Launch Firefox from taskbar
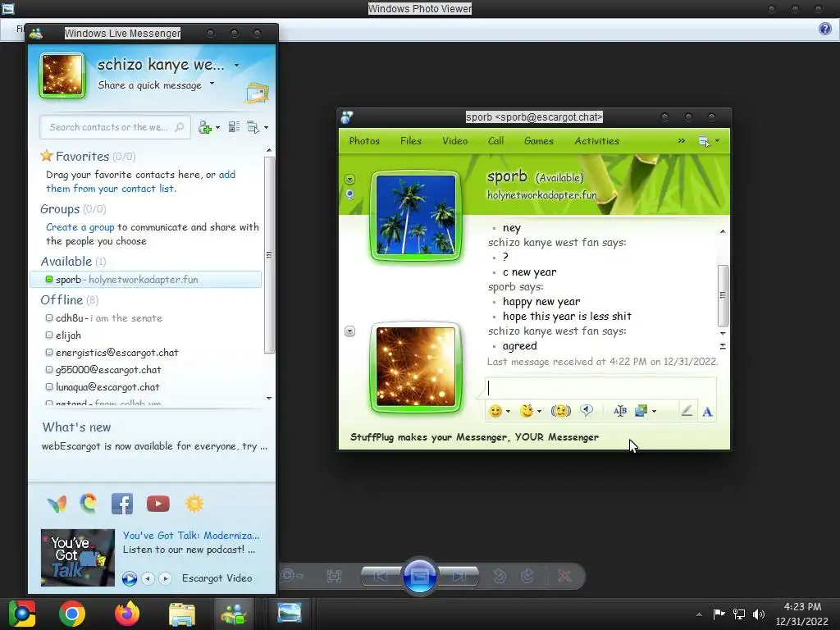 [x=127, y=614]
